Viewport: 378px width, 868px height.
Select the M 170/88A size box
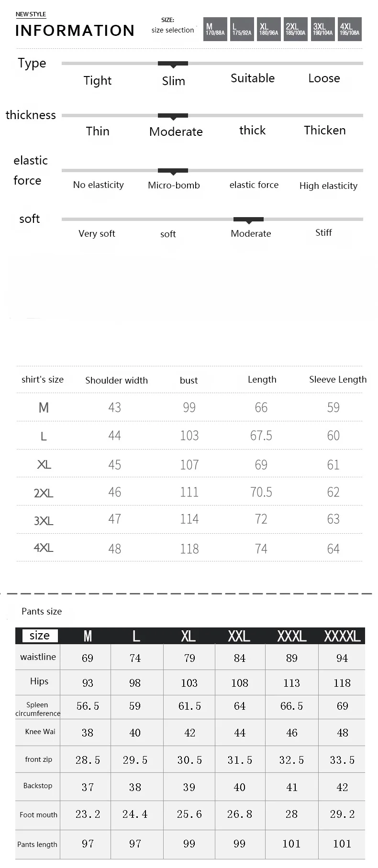(215, 29)
